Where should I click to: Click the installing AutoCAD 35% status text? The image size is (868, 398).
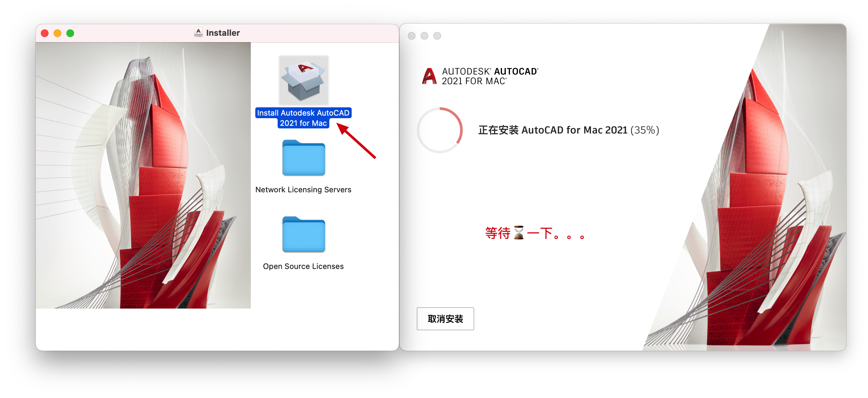point(568,130)
